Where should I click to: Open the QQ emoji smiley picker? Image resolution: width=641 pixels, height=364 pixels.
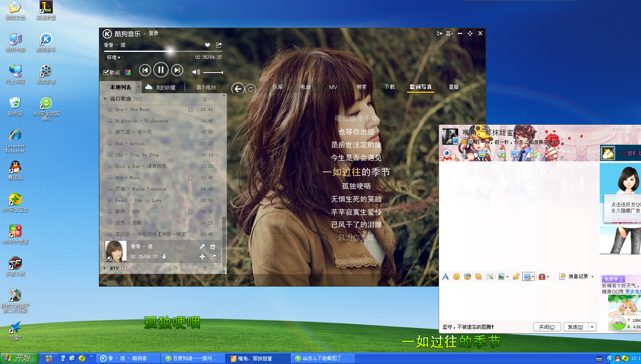pos(457,276)
